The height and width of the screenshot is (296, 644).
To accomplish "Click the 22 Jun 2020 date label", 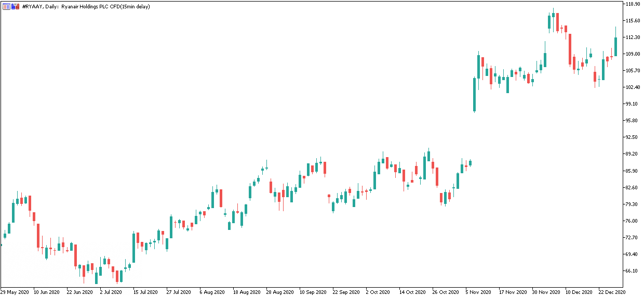I will (81, 292).
